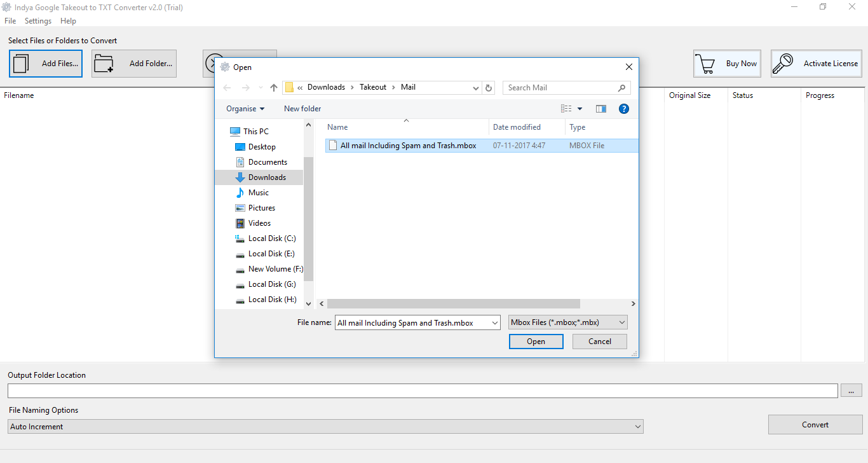Click Downloads in breadcrumb path
Screen dimensions: 868x463
point(326,87)
